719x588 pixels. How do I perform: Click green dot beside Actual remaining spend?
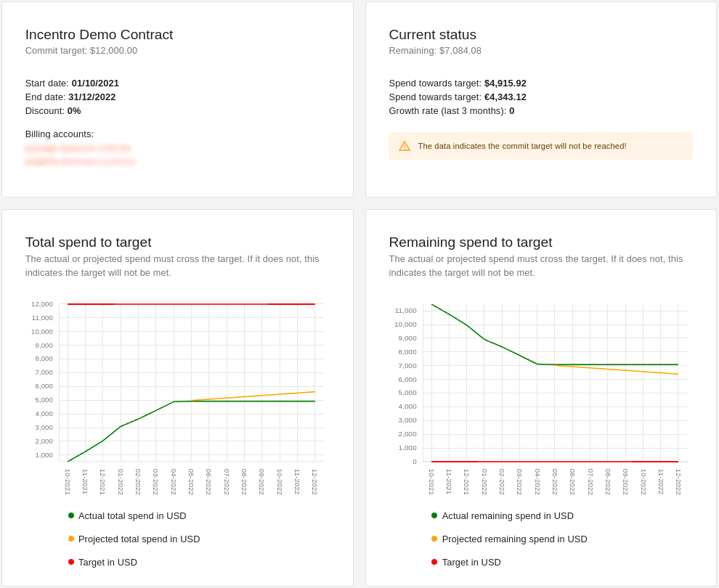[434, 515]
